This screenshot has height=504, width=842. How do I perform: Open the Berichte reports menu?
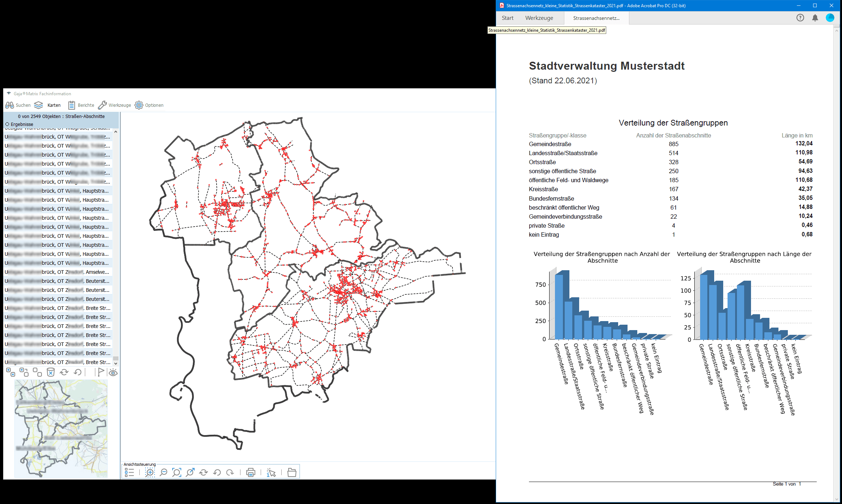(81, 105)
